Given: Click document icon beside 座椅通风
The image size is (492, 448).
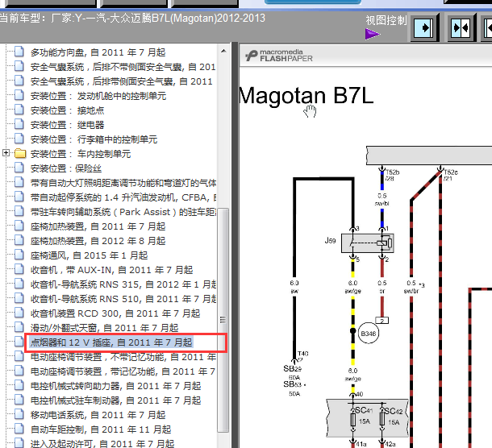Looking at the screenshot, I should click(19, 255).
